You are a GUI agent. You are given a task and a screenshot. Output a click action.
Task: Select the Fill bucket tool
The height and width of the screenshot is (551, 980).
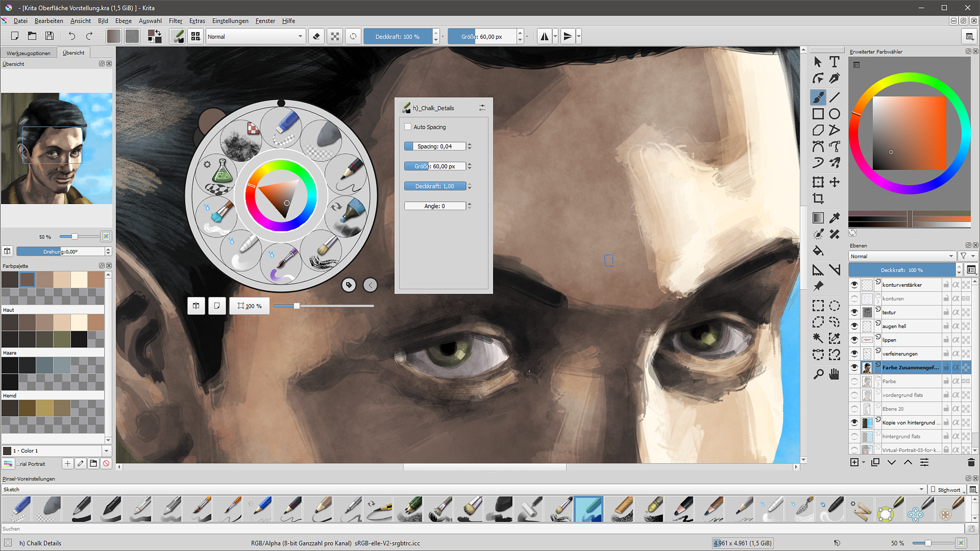click(818, 251)
